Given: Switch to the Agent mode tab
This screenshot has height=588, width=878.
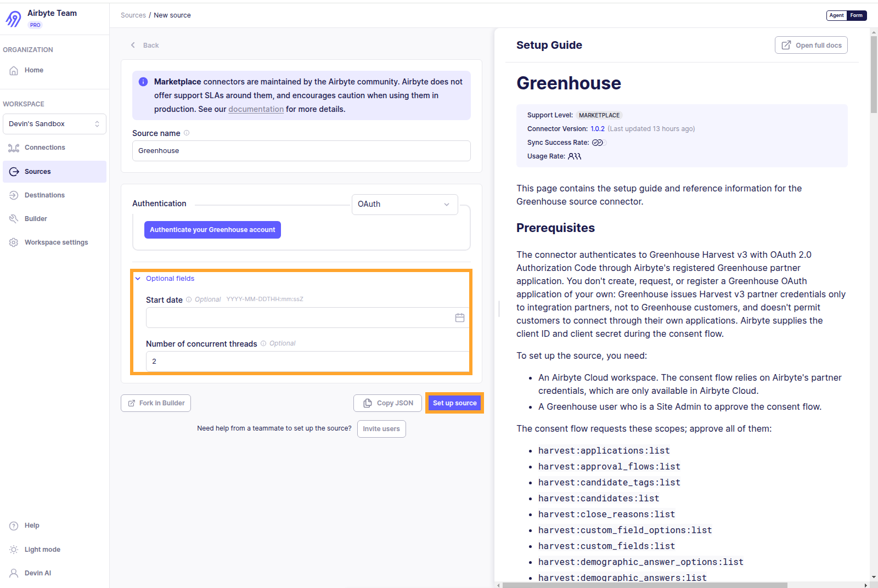Looking at the screenshot, I should (x=837, y=15).
